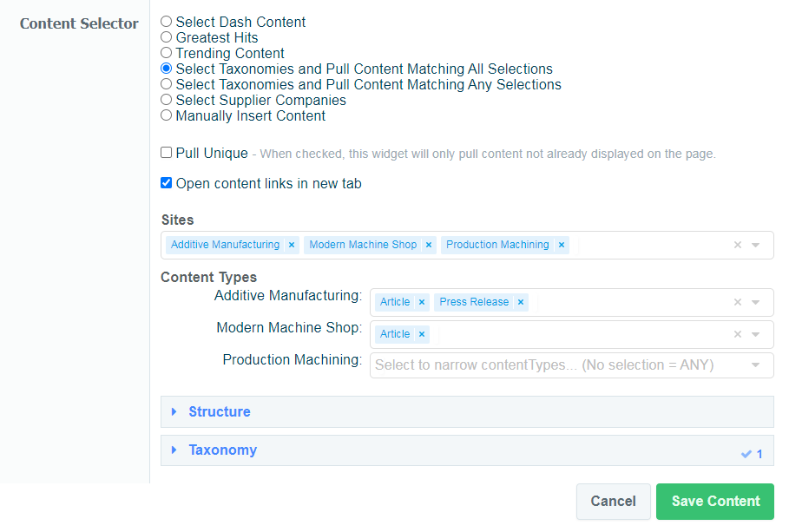Choose the Manually Insert Content option
The image size is (789, 532).
[167, 115]
